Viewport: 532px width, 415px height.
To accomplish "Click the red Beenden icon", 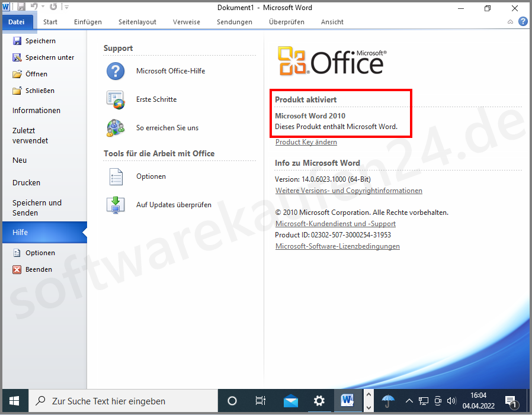I will click(x=17, y=269).
